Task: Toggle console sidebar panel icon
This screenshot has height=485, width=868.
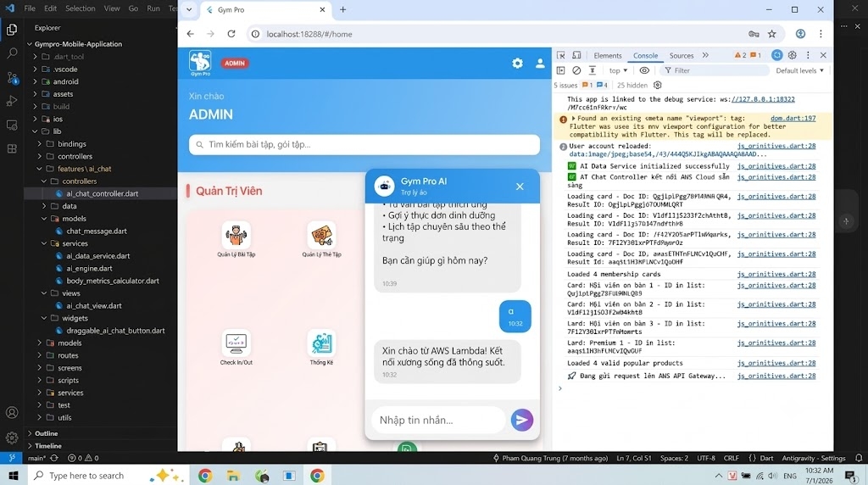Action: 561,70
